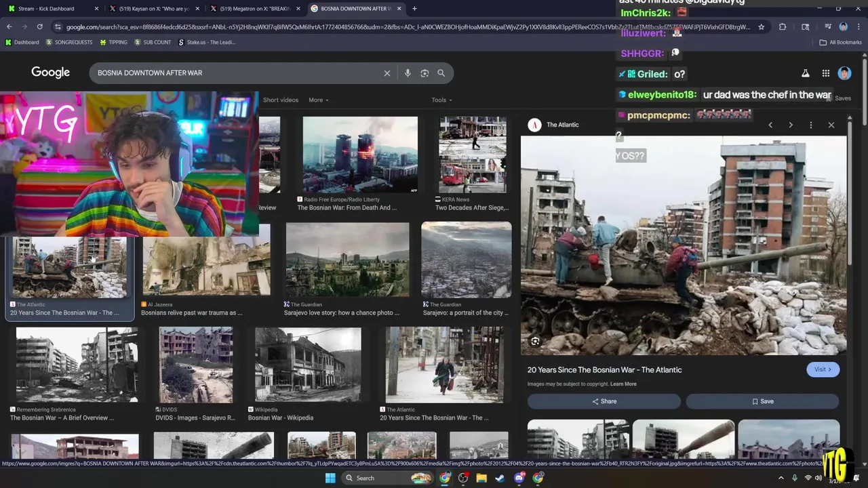Clear the search box with the X icon
The height and width of the screenshot is (488, 868).
click(x=387, y=73)
